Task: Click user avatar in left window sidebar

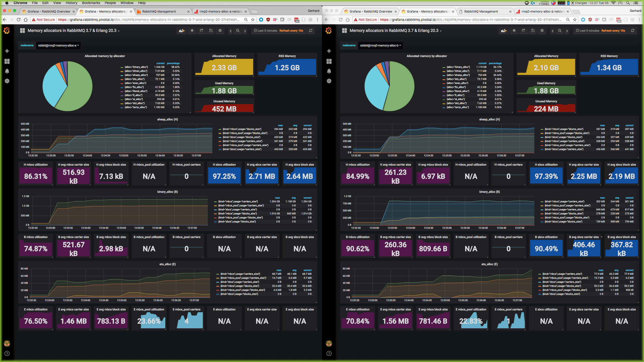Action: (x=7, y=343)
